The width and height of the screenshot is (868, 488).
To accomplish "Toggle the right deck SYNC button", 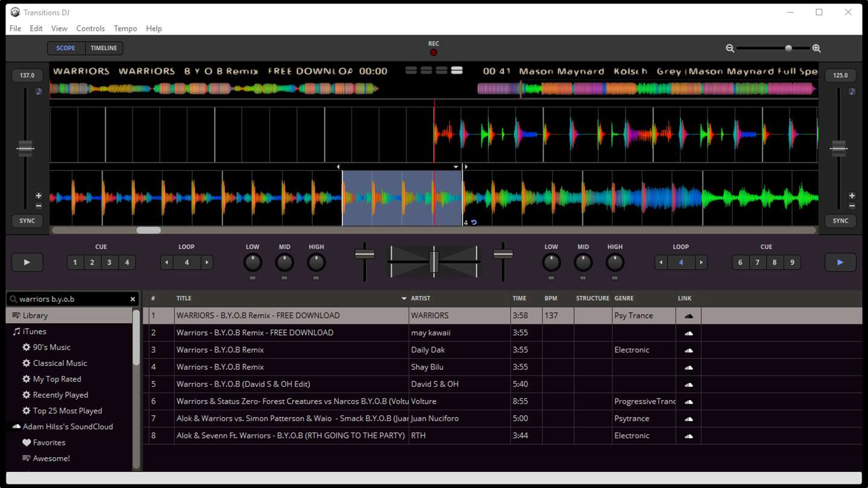I will coord(840,221).
